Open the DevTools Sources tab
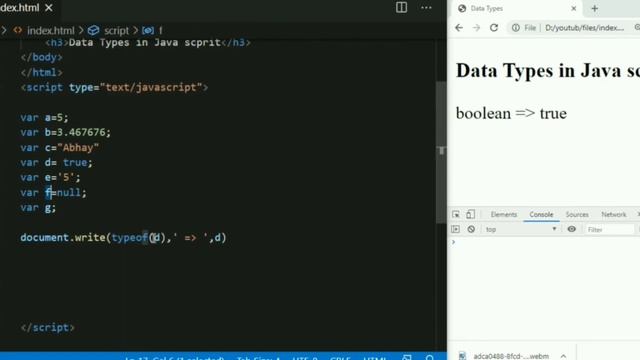 577,214
